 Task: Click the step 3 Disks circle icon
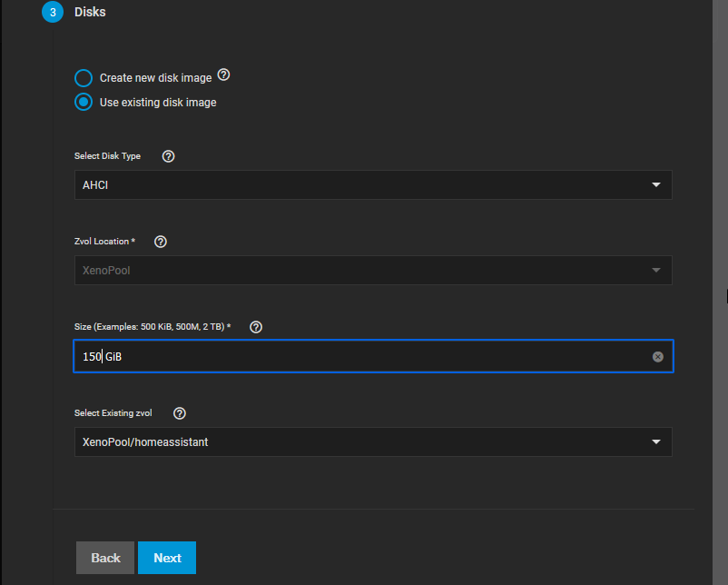pos(53,12)
